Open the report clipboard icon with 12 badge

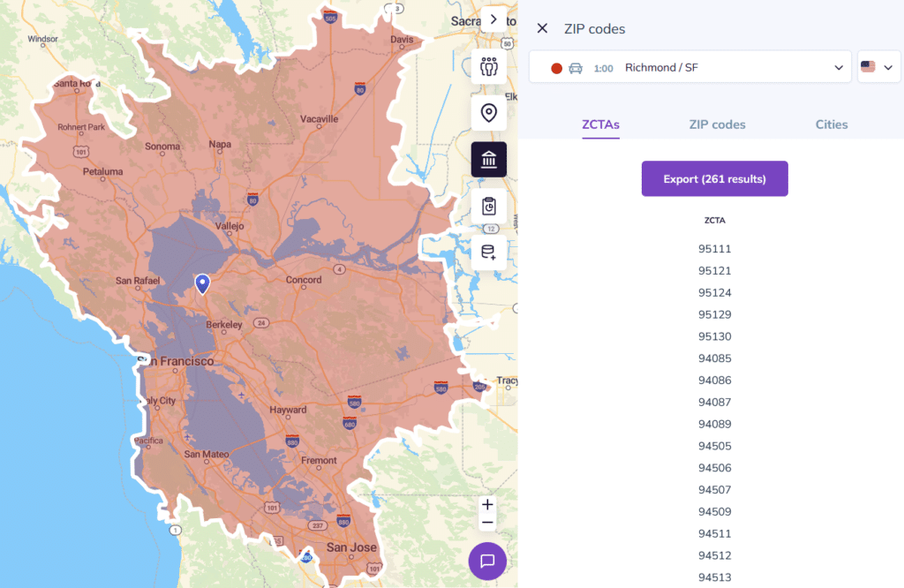click(x=488, y=207)
